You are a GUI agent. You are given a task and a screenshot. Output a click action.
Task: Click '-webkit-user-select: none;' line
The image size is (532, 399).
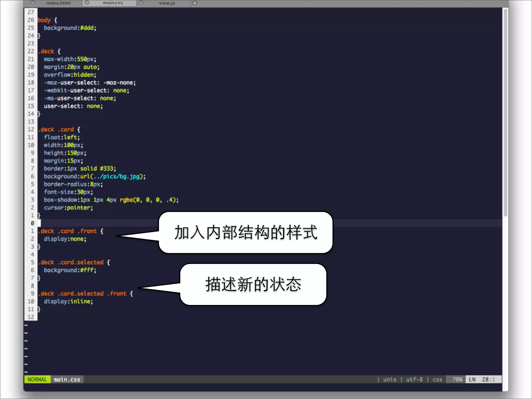87,90
